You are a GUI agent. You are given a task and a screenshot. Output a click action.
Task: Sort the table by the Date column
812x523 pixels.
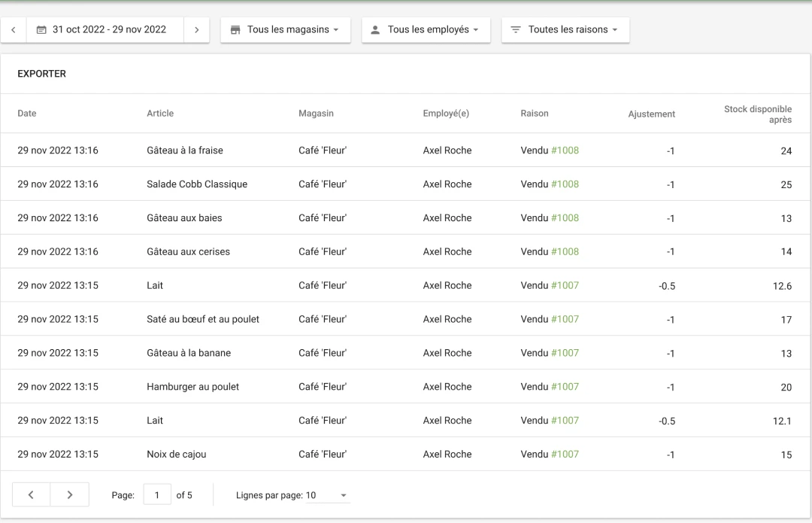(x=27, y=113)
